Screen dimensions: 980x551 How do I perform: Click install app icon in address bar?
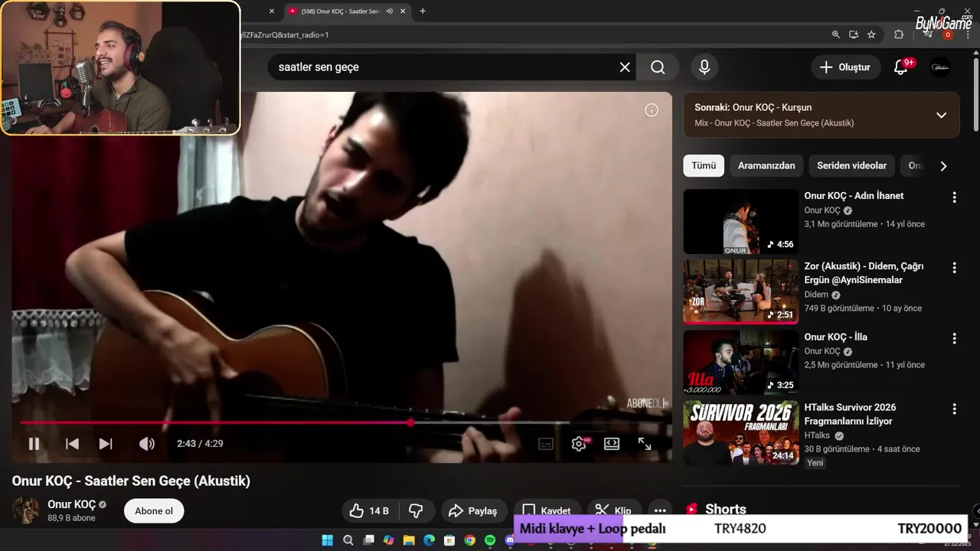pyautogui.click(x=854, y=34)
